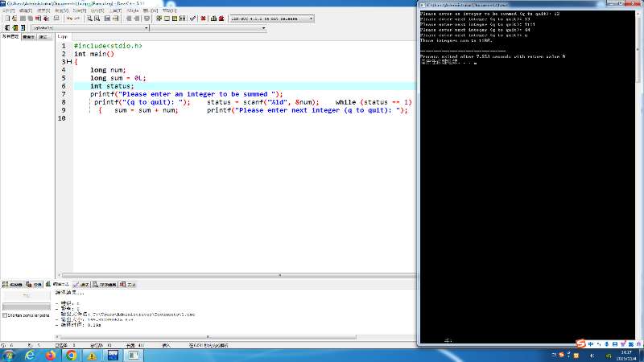Open profile analysis chart icon
The height and width of the screenshot is (362, 644).
point(213,19)
